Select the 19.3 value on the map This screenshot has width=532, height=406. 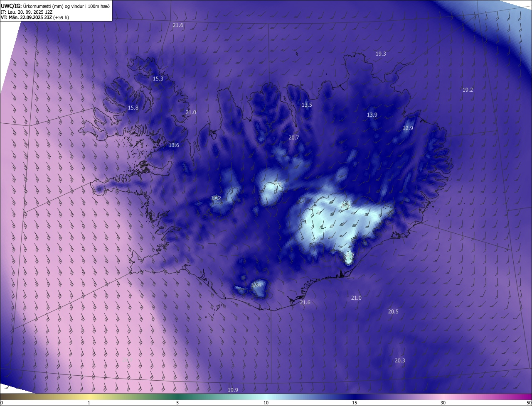click(x=381, y=54)
